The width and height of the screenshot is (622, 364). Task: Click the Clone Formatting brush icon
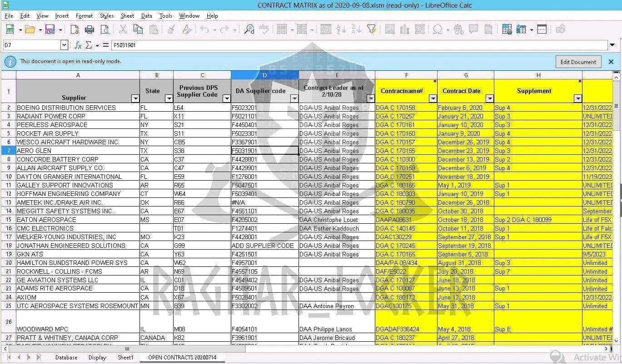point(171,30)
